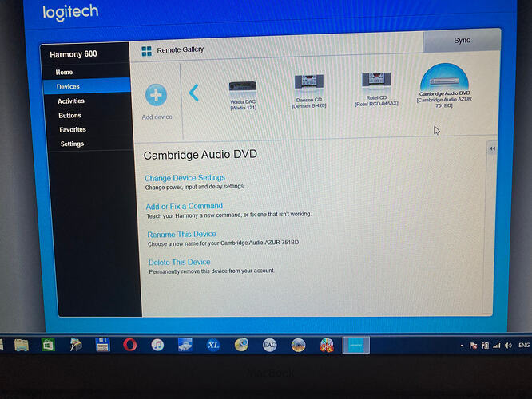Open Favorites in the sidebar

(x=72, y=129)
